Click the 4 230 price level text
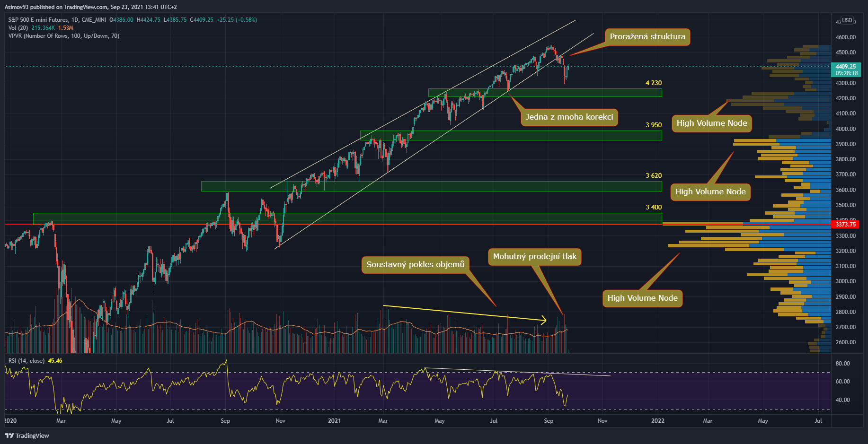This screenshot has height=444, width=868. (653, 83)
